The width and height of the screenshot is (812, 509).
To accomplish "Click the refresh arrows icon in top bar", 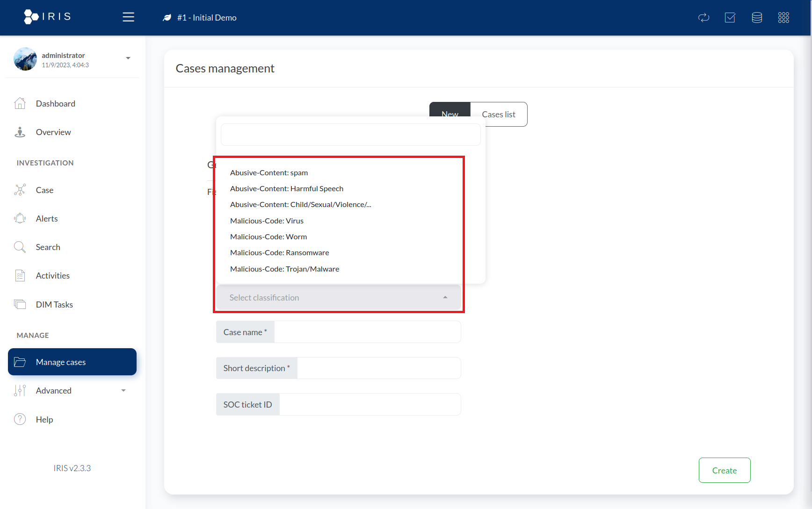I will tap(703, 18).
